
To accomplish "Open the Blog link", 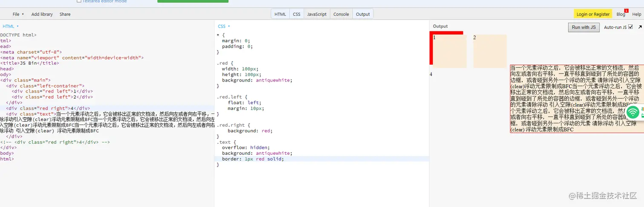I will pyautogui.click(x=621, y=14).
